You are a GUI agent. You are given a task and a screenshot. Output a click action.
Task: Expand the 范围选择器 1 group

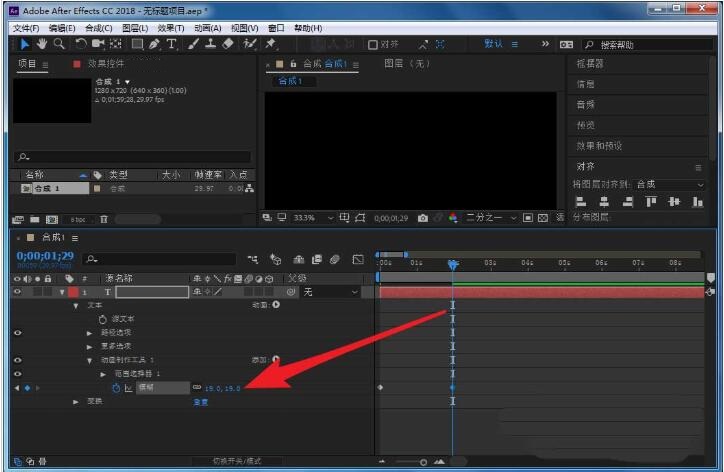click(103, 374)
